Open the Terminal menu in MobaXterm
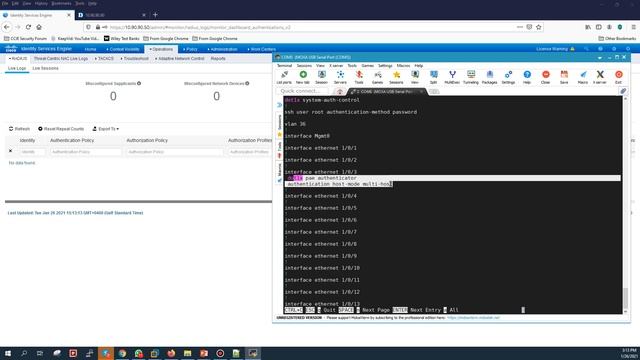Image resolution: width=640 pixels, height=360 pixels. [284, 66]
